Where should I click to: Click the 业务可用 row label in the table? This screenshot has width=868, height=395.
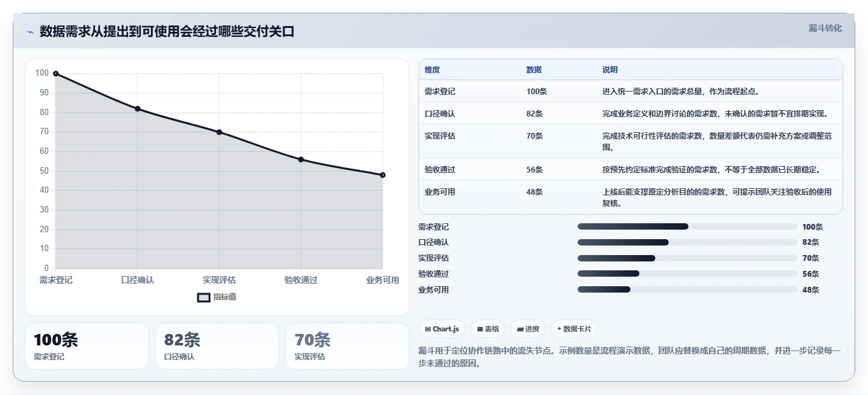[440, 192]
